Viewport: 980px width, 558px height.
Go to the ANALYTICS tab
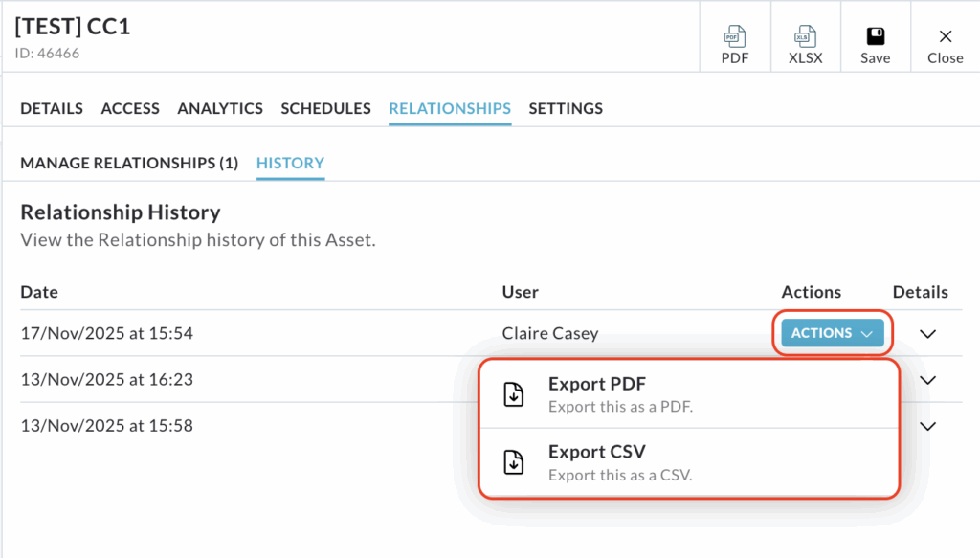220,108
